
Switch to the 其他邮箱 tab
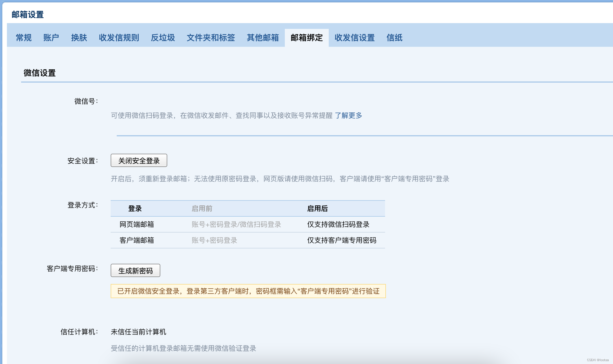(x=263, y=38)
